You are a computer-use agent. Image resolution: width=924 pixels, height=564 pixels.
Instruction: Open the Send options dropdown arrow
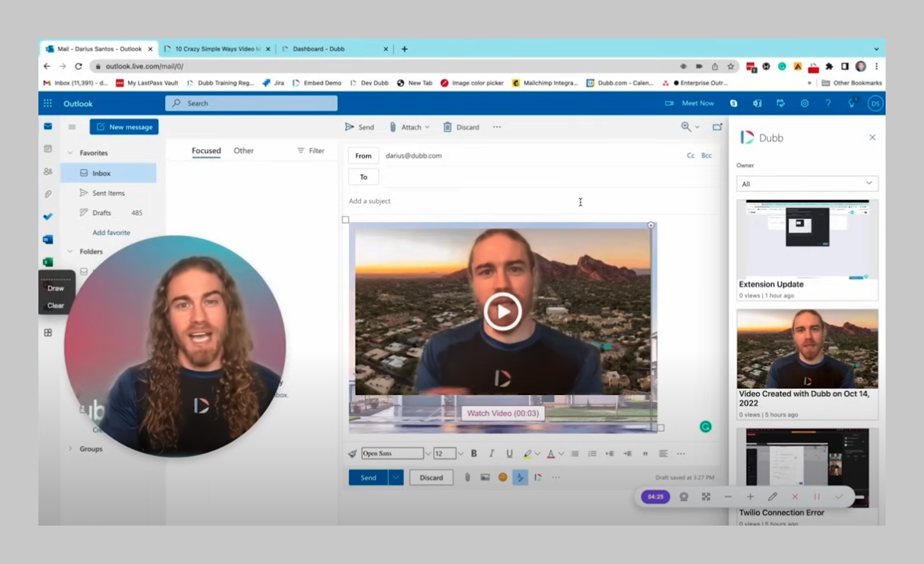point(396,477)
